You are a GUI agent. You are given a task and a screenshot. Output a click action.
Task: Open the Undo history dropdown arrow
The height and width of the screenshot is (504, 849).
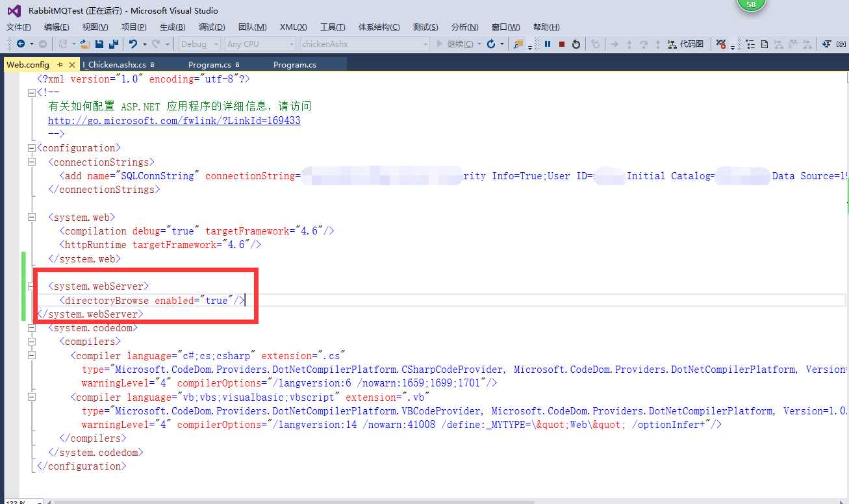144,44
